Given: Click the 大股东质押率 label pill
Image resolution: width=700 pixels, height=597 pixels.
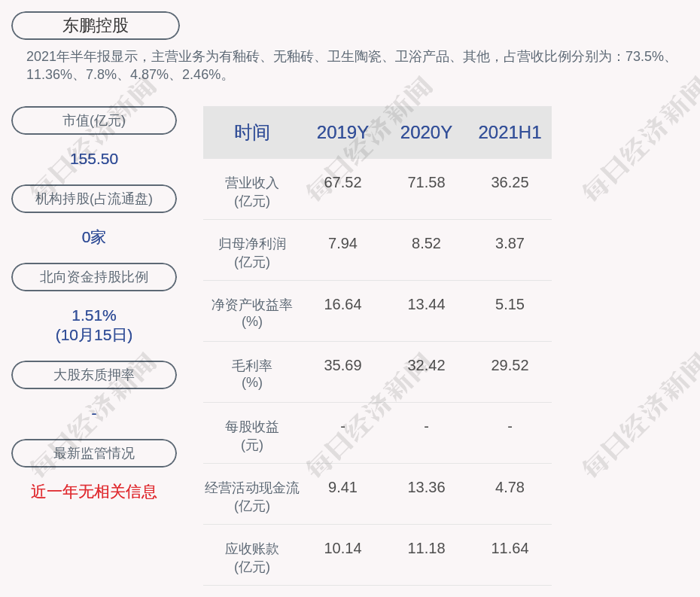Looking at the screenshot, I should pos(94,375).
